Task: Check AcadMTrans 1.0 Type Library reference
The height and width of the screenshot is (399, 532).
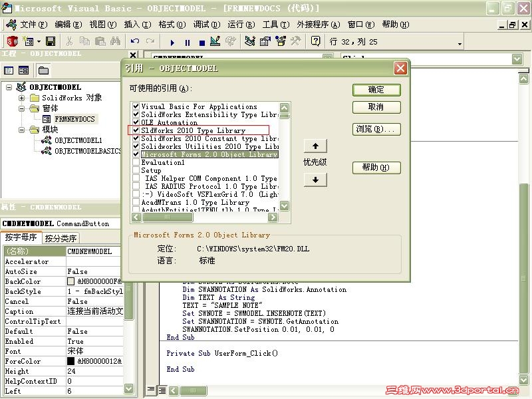Action: (136, 202)
